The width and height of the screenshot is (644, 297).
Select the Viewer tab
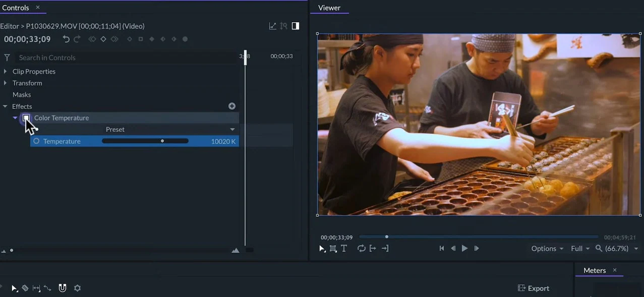pyautogui.click(x=329, y=8)
